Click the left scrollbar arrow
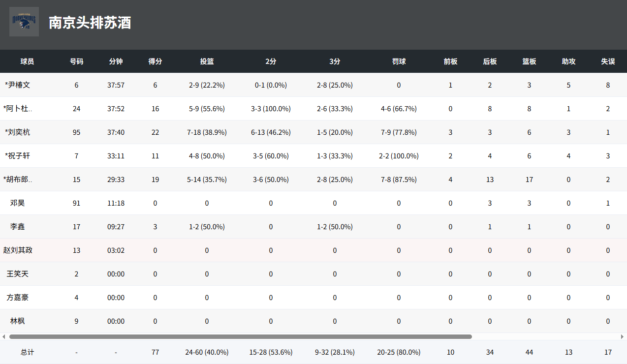This screenshot has width=627, height=364. pos(4,337)
